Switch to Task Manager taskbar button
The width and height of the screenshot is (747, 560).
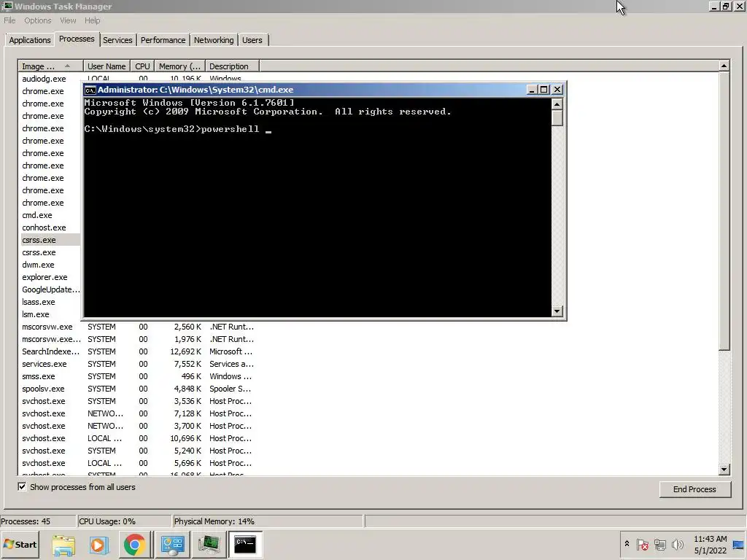point(209,545)
